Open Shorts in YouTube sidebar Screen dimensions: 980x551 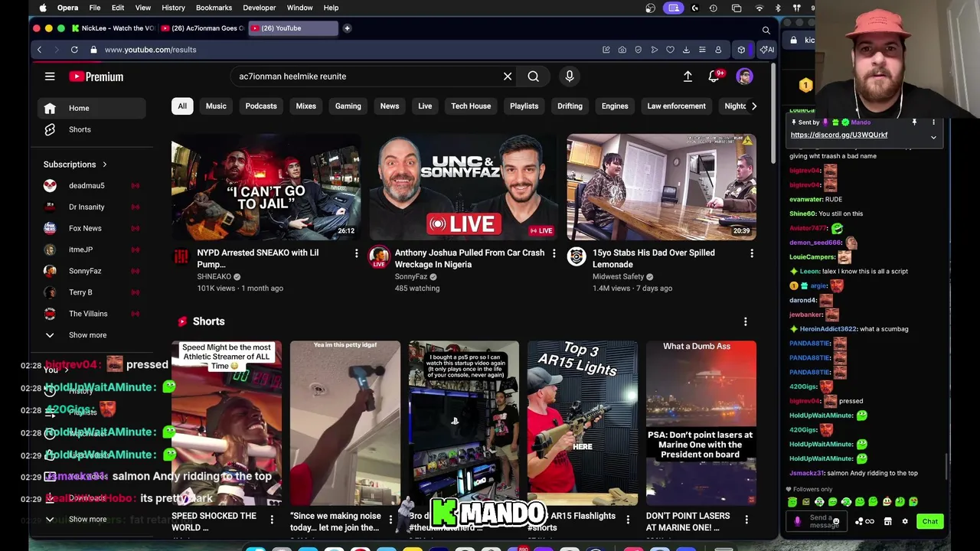[x=92, y=130]
